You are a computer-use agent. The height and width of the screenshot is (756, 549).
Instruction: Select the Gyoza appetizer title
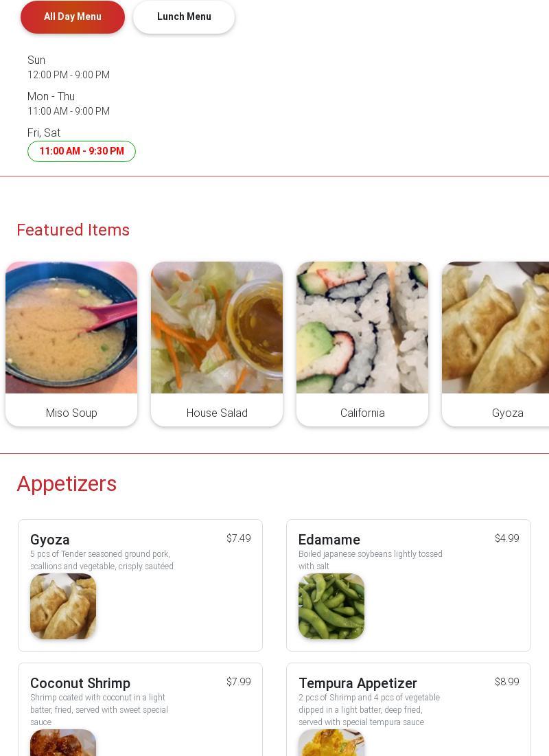pyautogui.click(x=49, y=540)
